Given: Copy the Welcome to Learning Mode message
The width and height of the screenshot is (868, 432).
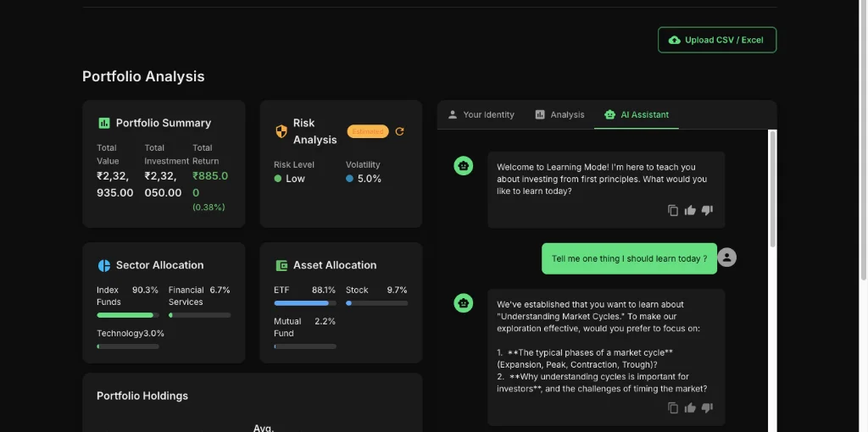Looking at the screenshot, I should (x=672, y=210).
